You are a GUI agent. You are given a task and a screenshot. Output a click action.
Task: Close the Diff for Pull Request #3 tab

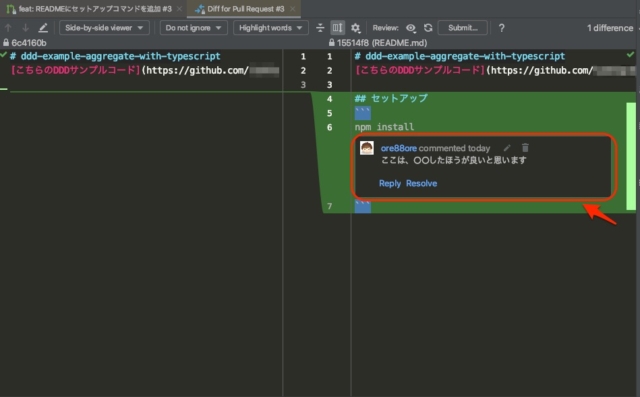tap(292, 9)
